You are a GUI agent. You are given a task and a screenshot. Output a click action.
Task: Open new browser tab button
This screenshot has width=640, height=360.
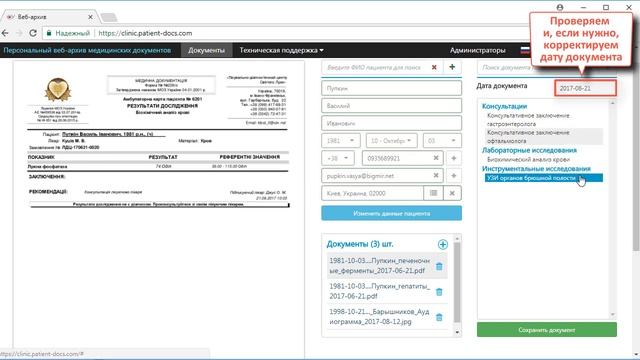pos(109,17)
